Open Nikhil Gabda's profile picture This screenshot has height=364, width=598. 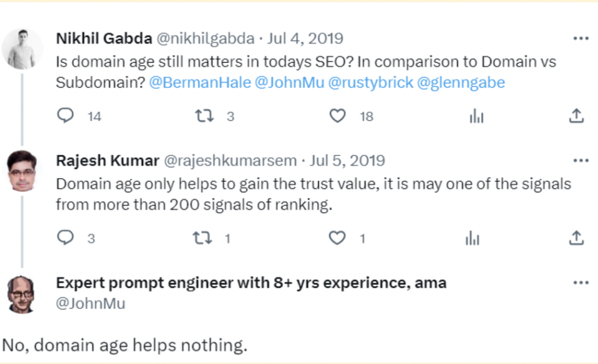[x=22, y=49]
